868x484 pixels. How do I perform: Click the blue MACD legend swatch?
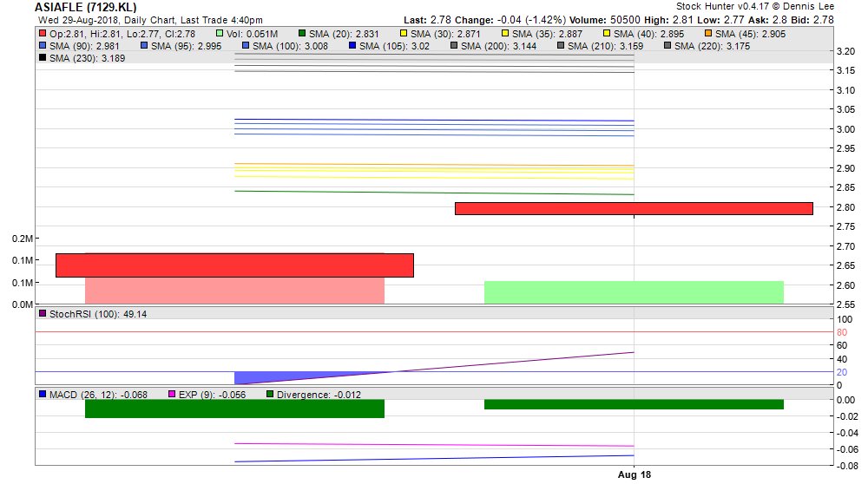[x=43, y=395]
